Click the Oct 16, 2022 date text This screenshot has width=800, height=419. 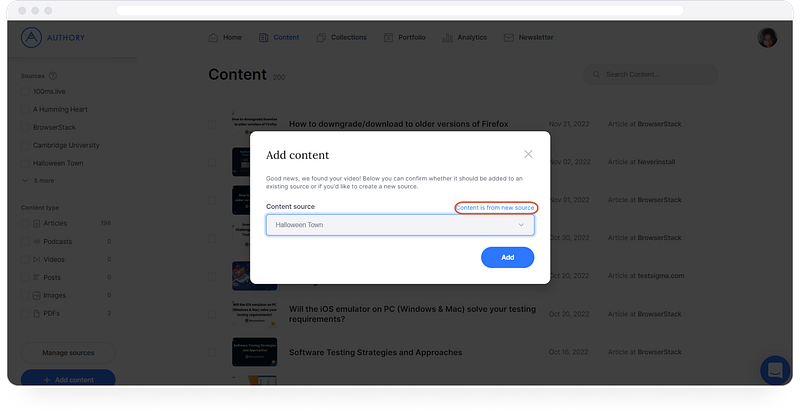pyautogui.click(x=569, y=352)
